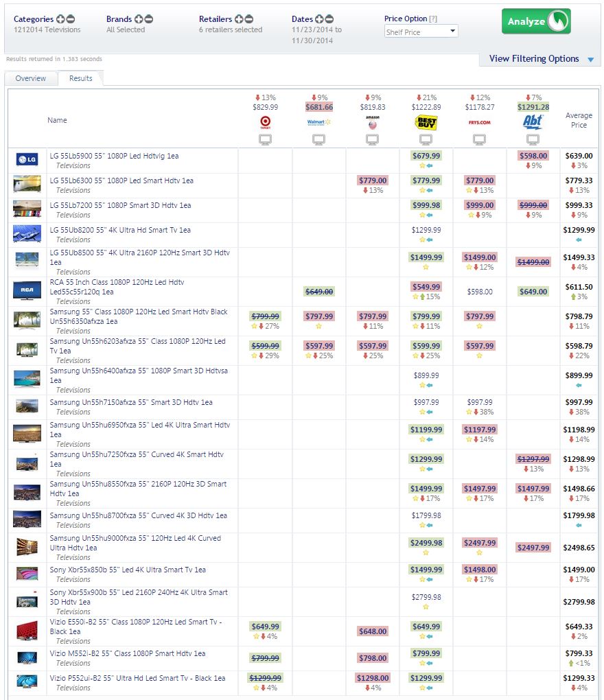
Task: Click the minus icon next to Dates
Action: coord(329,19)
